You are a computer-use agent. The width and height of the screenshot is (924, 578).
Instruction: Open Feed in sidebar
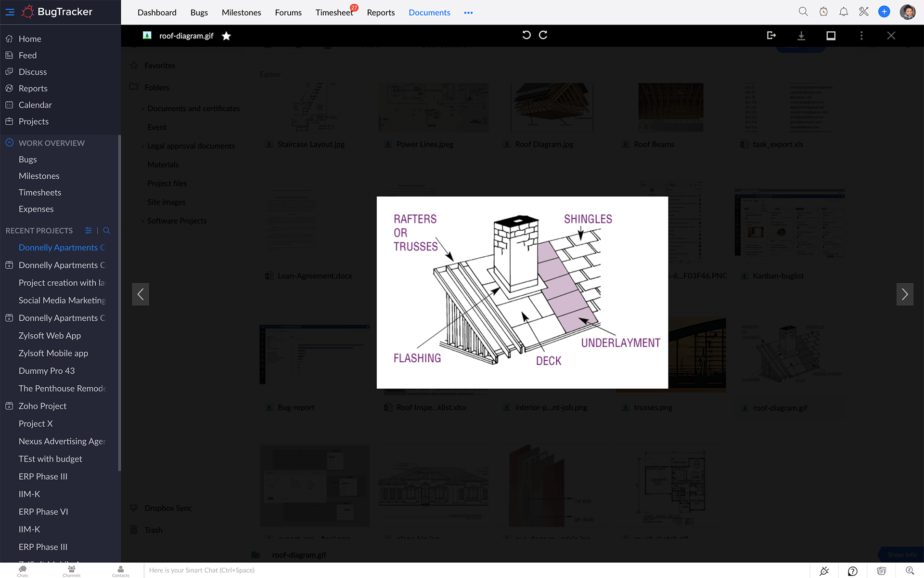(27, 55)
